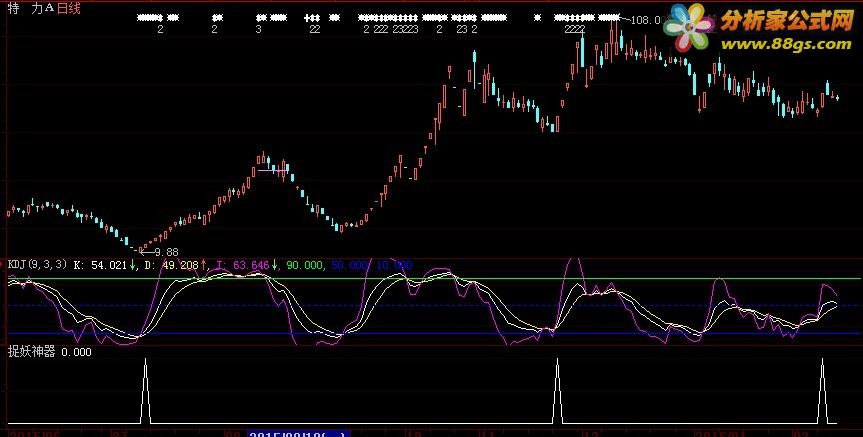Select the stock name 特力A in chart header
Viewport: 863px width, 437px height.
point(31,8)
